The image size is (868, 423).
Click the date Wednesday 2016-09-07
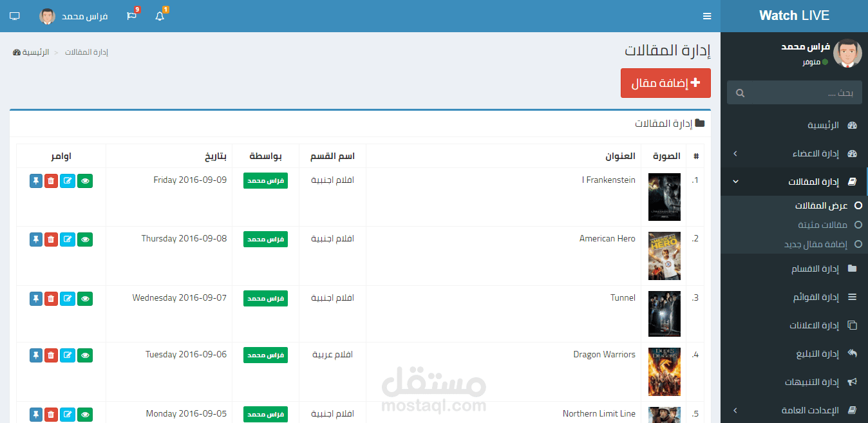tap(180, 297)
